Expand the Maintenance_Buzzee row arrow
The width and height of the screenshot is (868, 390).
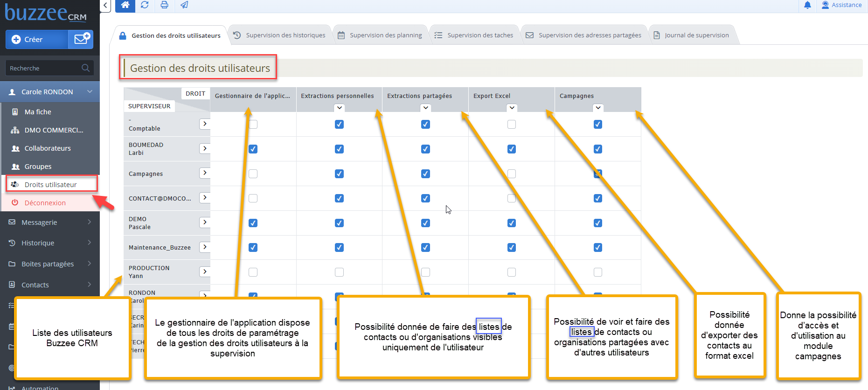pyautogui.click(x=205, y=247)
